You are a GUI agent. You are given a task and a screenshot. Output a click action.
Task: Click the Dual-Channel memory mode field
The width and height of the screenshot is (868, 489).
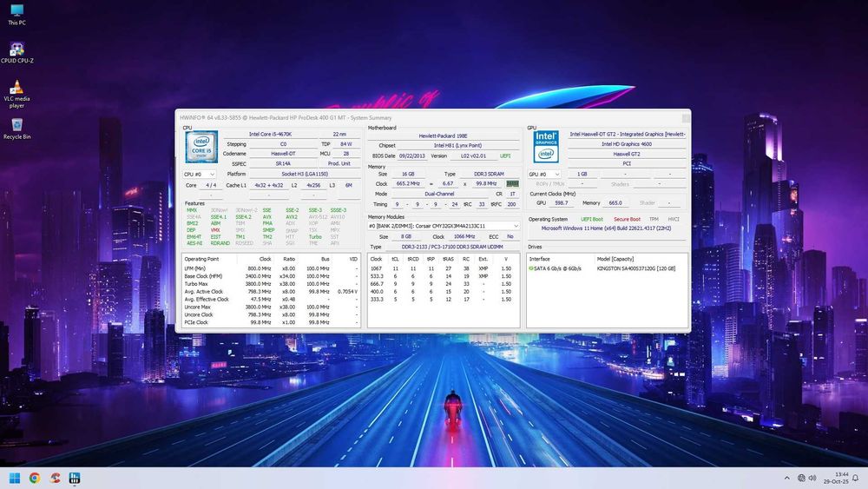pyautogui.click(x=439, y=195)
